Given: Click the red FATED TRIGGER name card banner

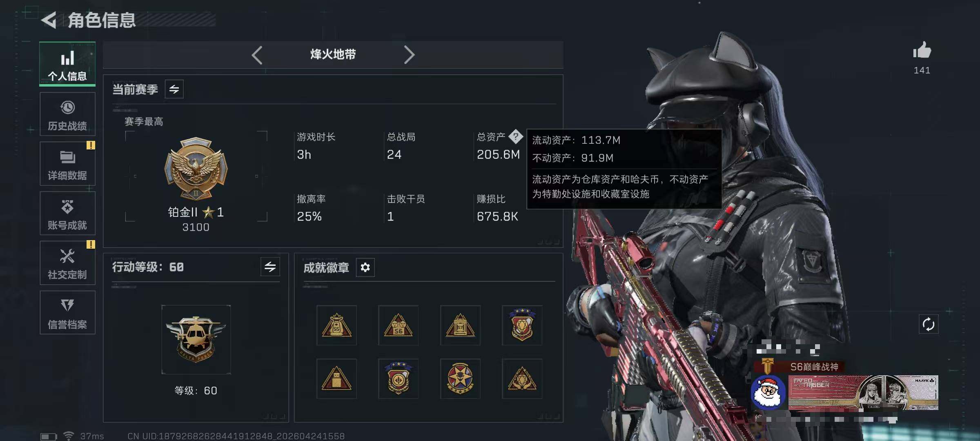Looking at the screenshot, I should (x=863, y=392).
